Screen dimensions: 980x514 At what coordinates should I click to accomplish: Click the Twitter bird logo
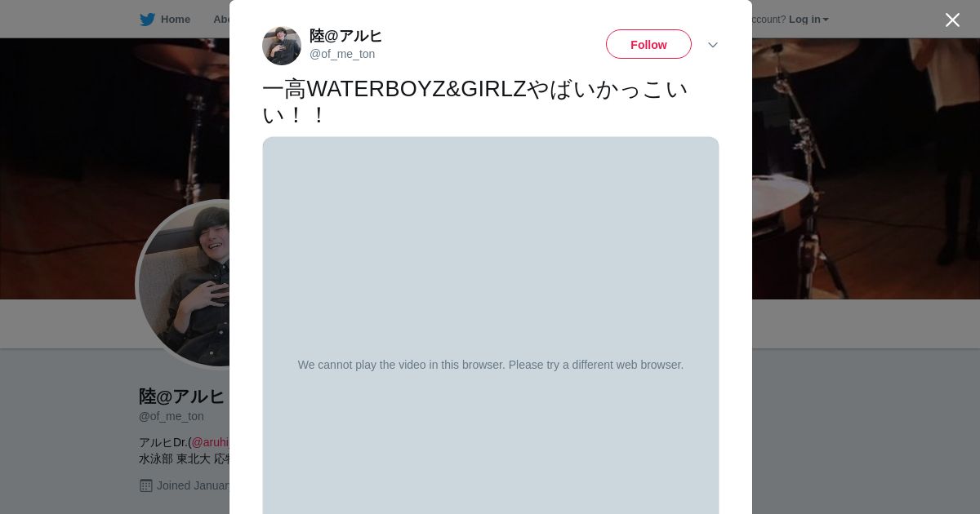point(147,20)
